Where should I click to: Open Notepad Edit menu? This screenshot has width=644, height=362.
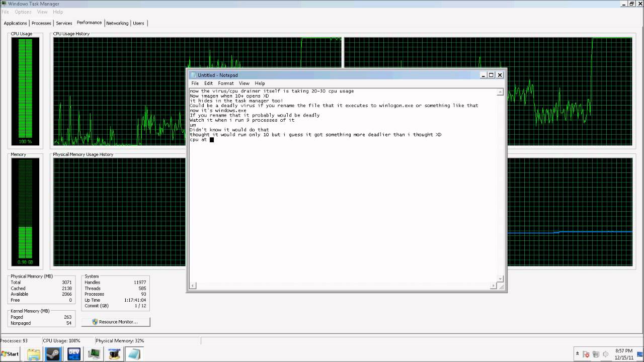pyautogui.click(x=208, y=83)
